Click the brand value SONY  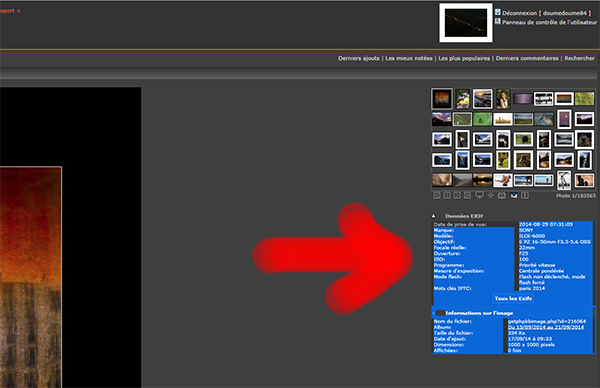click(x=526, y=230)
